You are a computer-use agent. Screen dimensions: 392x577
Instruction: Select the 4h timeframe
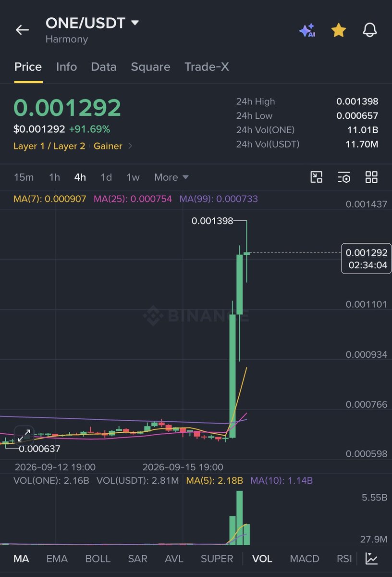tap(80, 177)
